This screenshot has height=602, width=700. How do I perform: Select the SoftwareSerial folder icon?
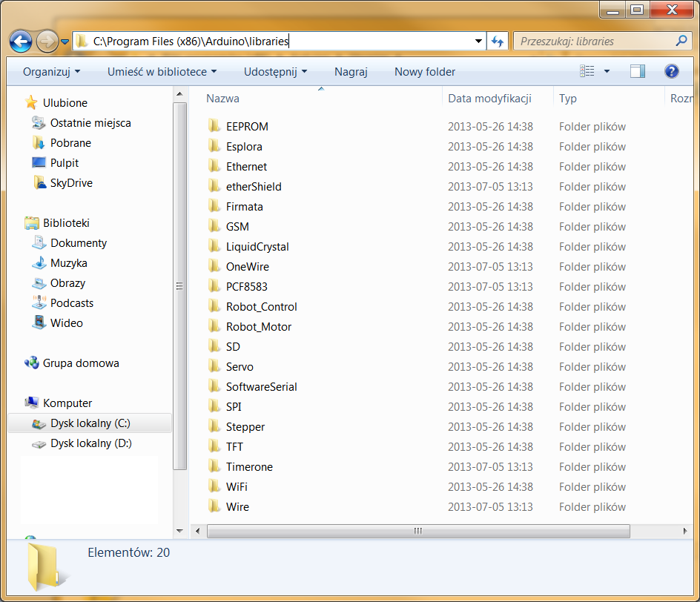214,387
